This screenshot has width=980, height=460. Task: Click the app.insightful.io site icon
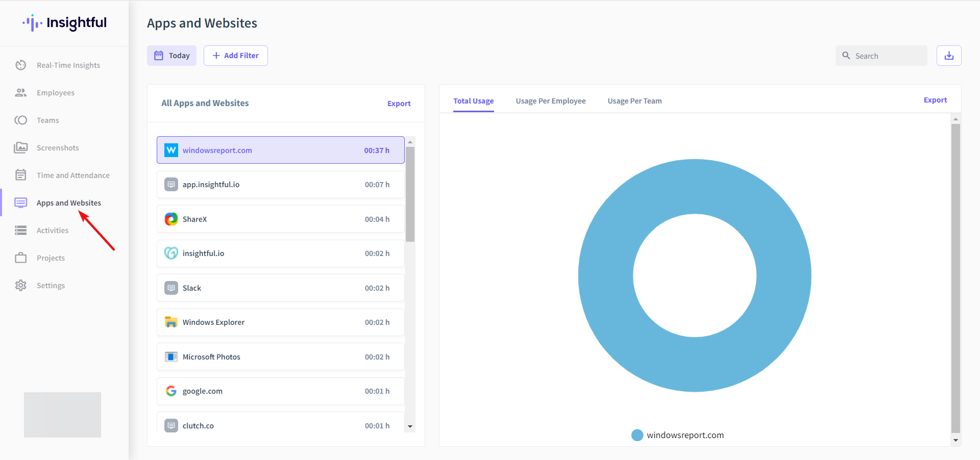[171, 185]
